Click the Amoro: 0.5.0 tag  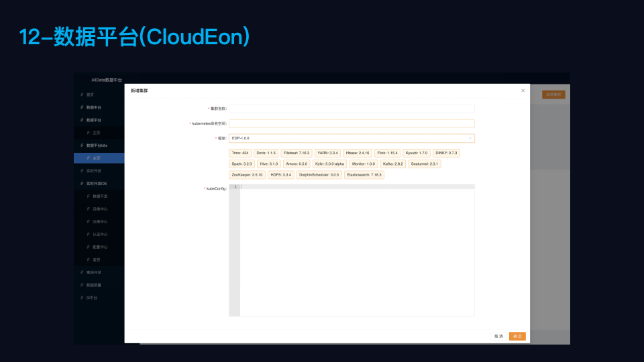point(297,164)
